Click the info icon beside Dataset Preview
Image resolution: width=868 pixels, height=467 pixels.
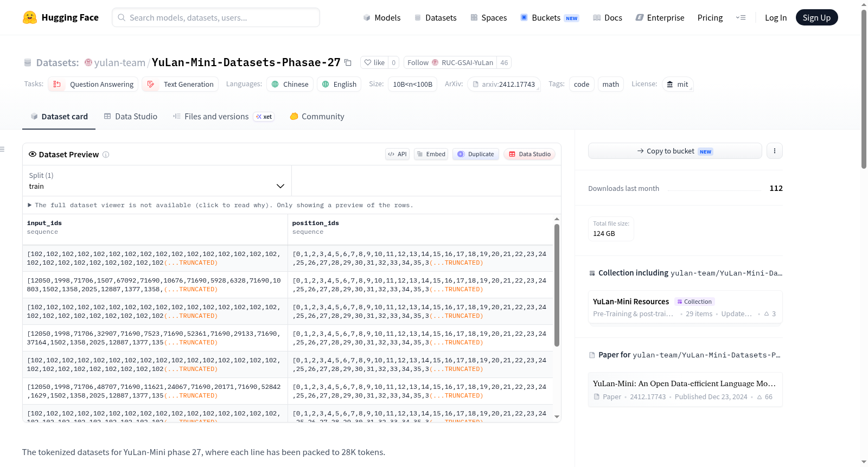(x=106, y=155)
